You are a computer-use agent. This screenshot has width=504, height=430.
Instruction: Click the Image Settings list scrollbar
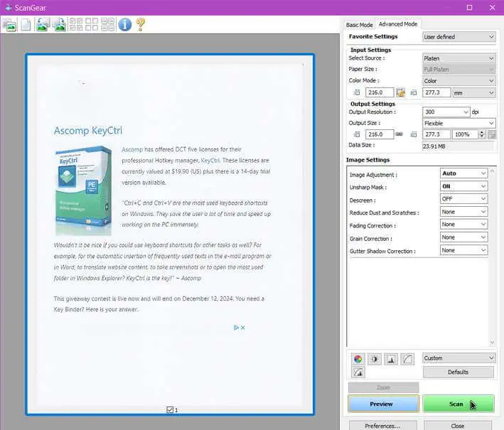click(x=492, y=256)
